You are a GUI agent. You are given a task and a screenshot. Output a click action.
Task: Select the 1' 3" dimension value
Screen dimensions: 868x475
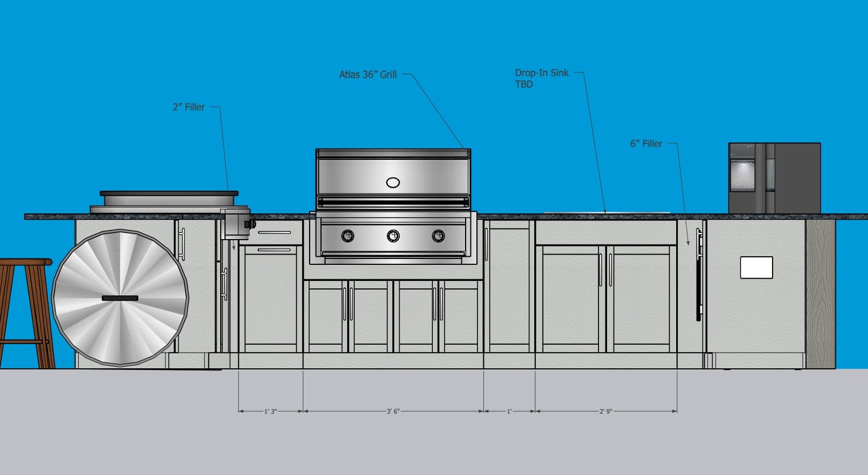[x=271, y=411]
